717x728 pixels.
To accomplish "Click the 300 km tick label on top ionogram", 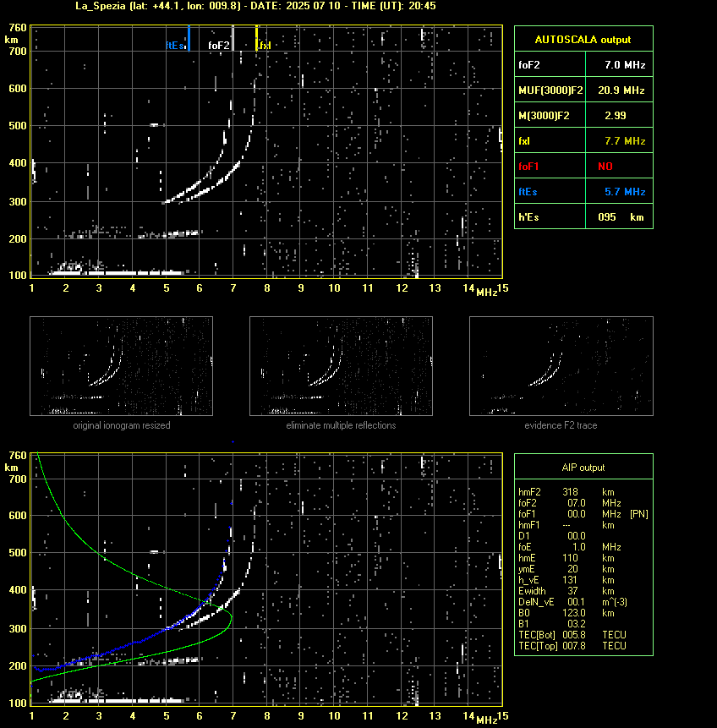I will (18, 201).
